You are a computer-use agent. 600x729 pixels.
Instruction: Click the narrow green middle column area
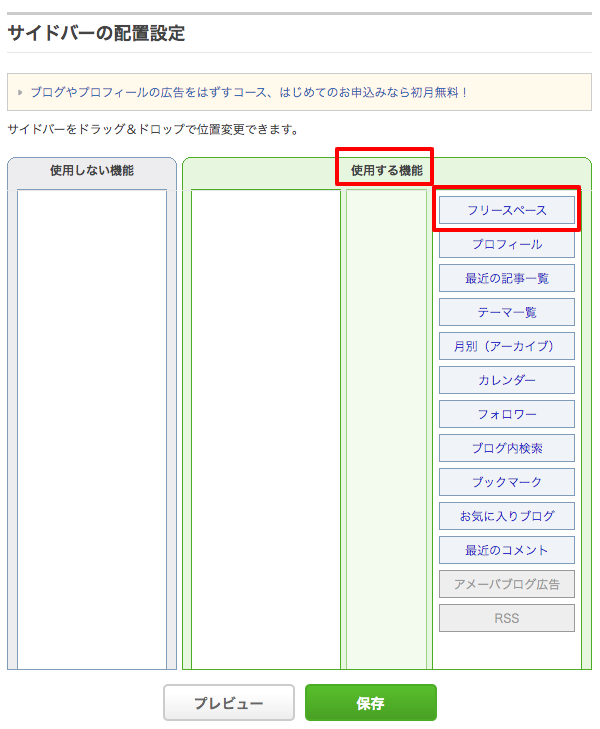pos(386,429)
